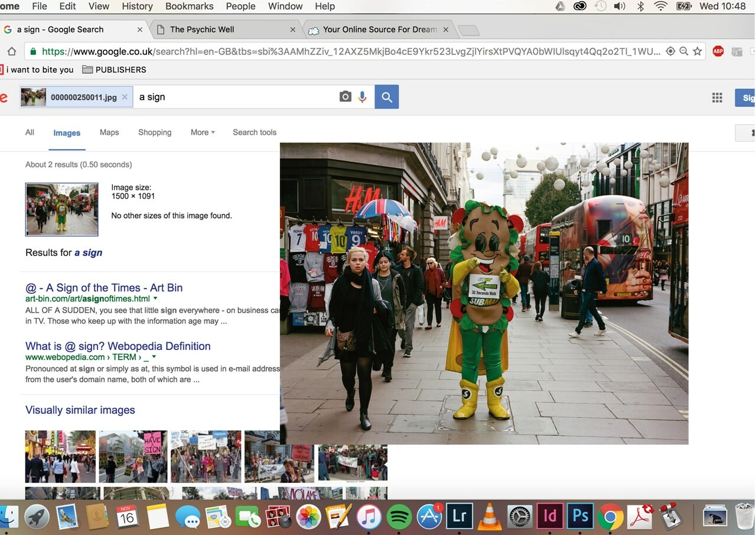Open the AdBlock Plus extension icon
The height and width of the screenshot is (535, 756).
(x=718, y=51)
